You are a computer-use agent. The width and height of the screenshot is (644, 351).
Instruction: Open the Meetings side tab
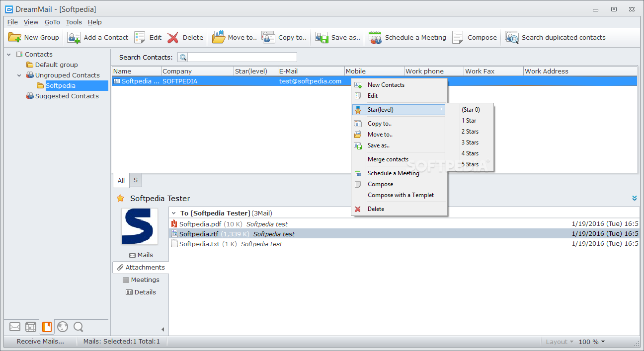point(141,280)
